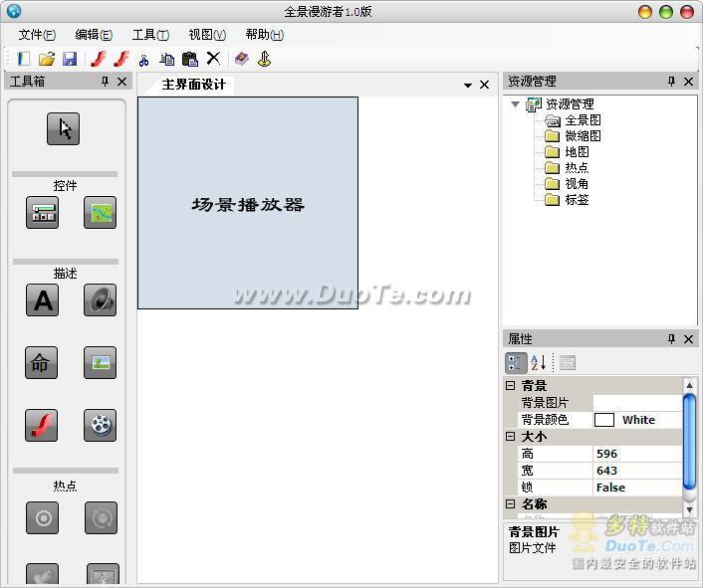The height and width of the screenshot is (588, 703).
Task: Pin the 资源管理 panel
Action: tap(671, 82)
